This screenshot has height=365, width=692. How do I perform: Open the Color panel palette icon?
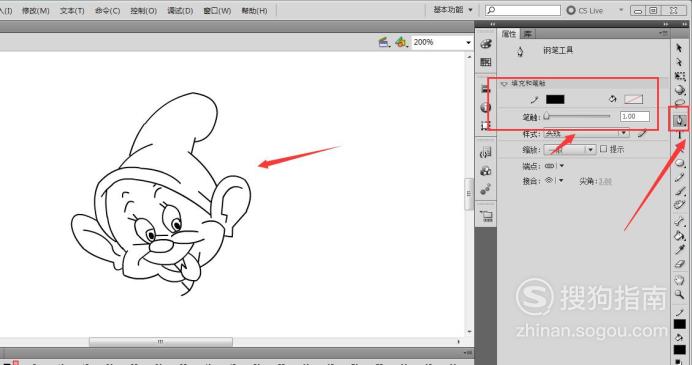point(485,43)
